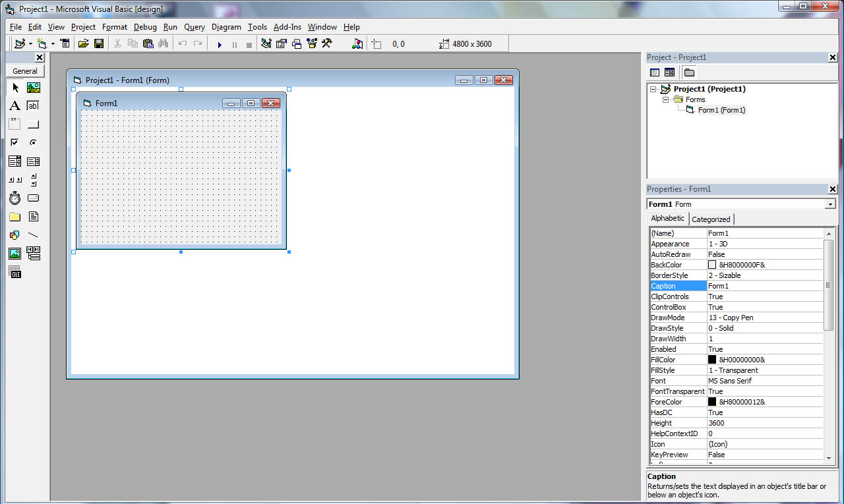
Task: Switch to the Categorized properties tab
Action: click(711, 219)
